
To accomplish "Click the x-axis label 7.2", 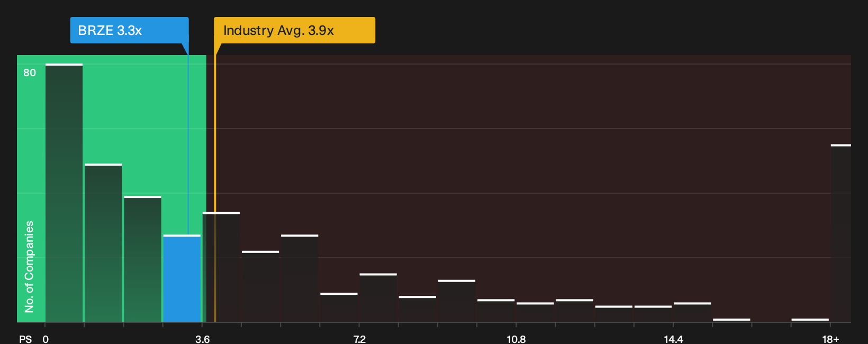I will [359, 339].
